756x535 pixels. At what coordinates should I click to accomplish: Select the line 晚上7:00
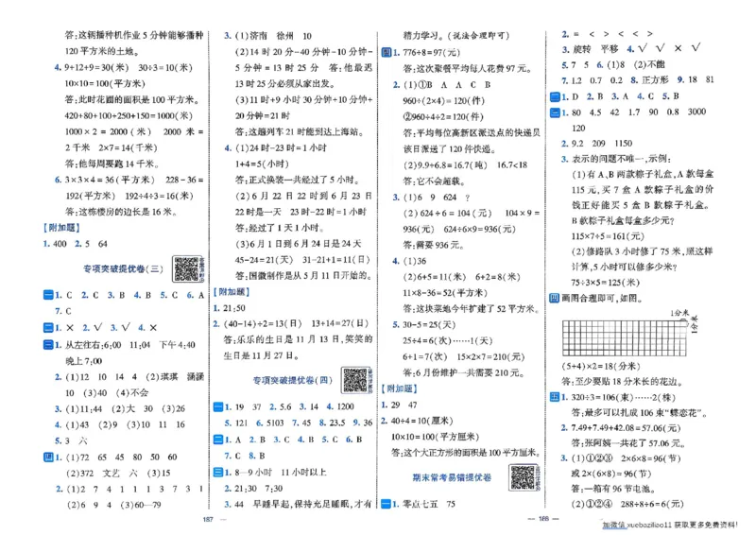tap(83, 361)
